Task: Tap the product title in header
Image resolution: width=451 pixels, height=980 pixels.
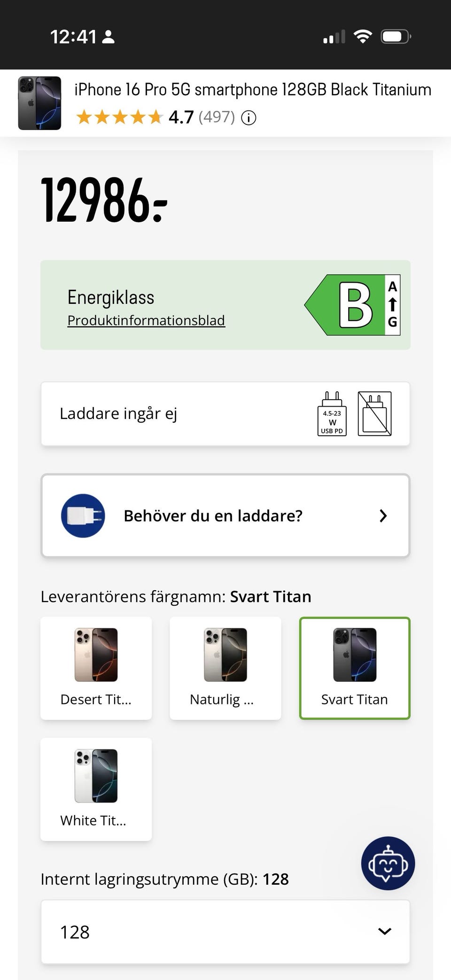Action: pos(253,89)
